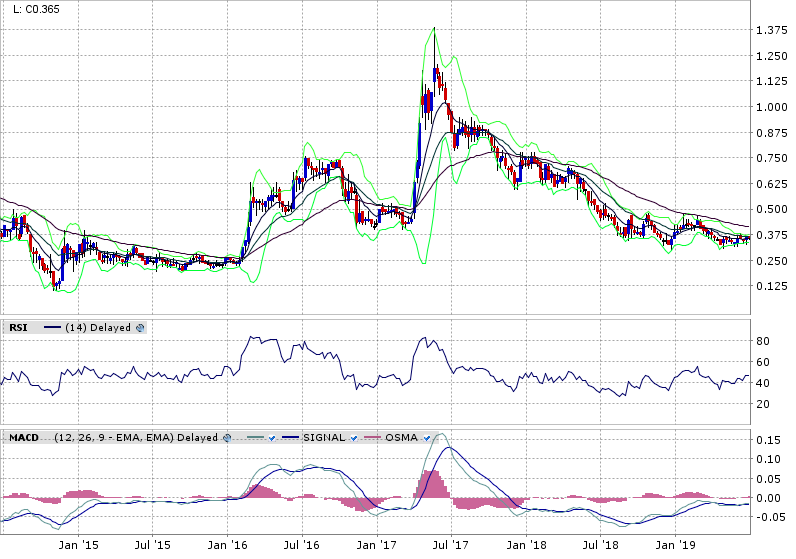Click the RSI indicator label

click(18, 328)
